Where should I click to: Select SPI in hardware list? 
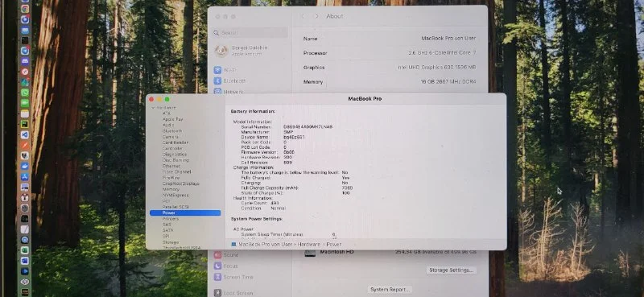[x=166, y=236]
